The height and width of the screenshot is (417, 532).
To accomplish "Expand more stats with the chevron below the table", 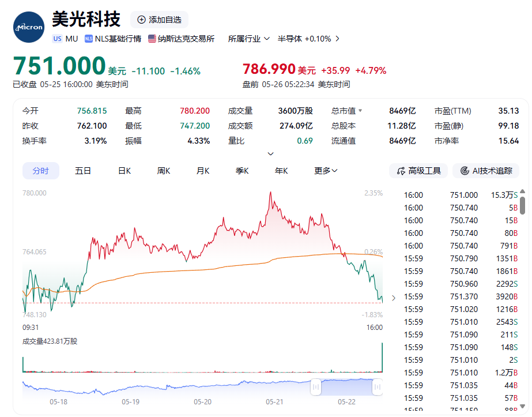I will coord(270,154).
